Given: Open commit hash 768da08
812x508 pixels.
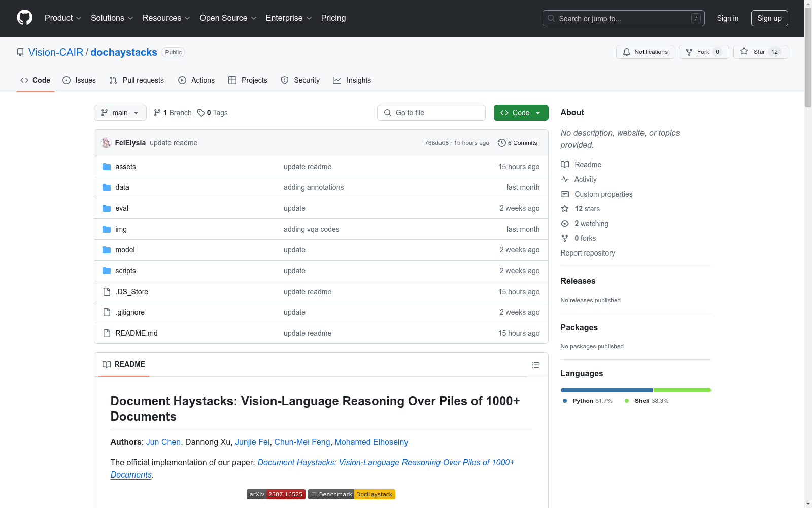Looking at the screenshot, I should (x=437, y=143).
